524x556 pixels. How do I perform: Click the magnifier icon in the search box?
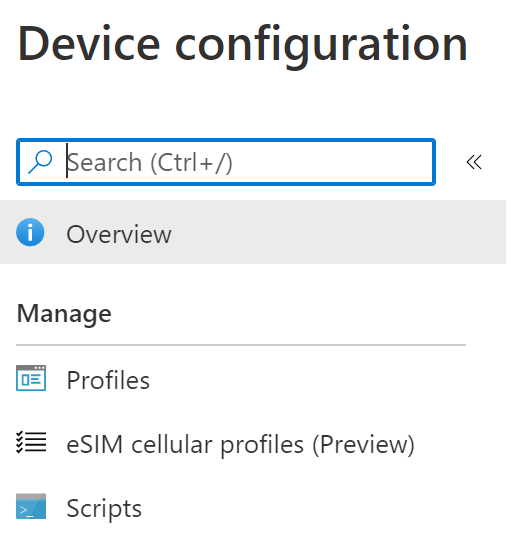click(x=40, y=162)
